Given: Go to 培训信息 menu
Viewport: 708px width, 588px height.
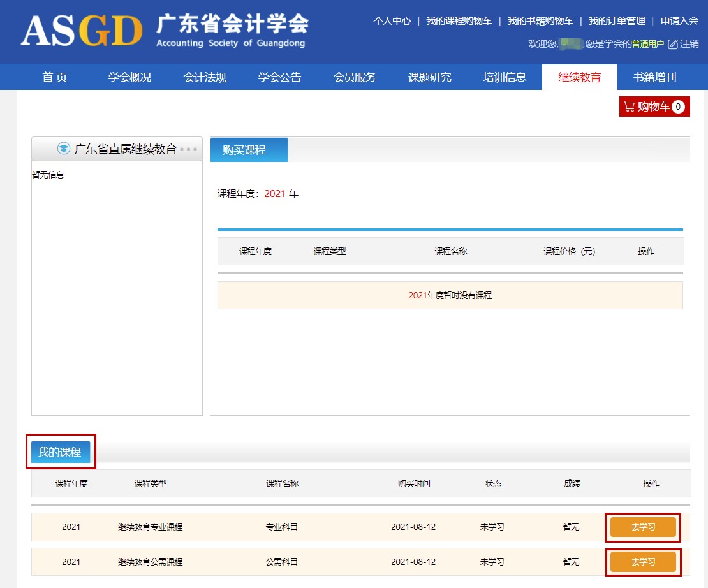Looking at the screenshot, I should 505,77.
